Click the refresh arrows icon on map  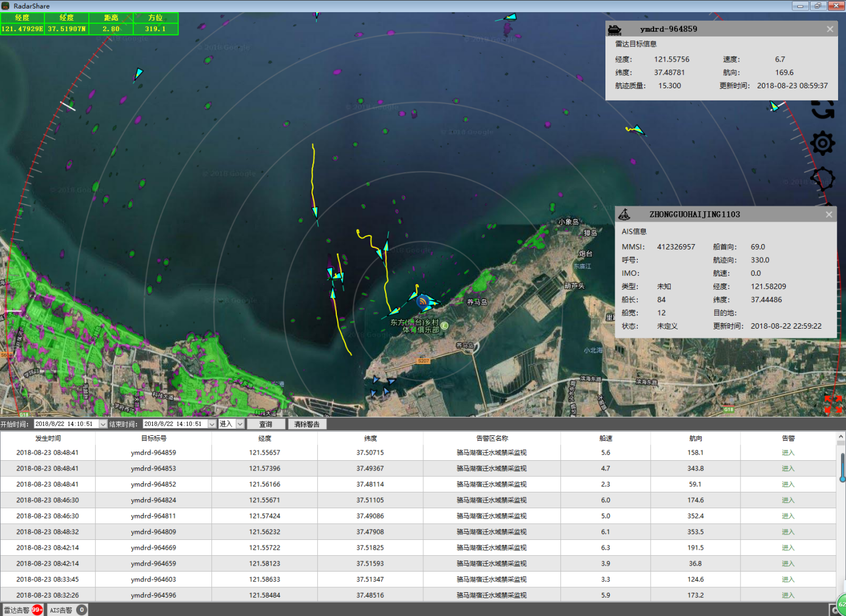click(x=822, y=110)
